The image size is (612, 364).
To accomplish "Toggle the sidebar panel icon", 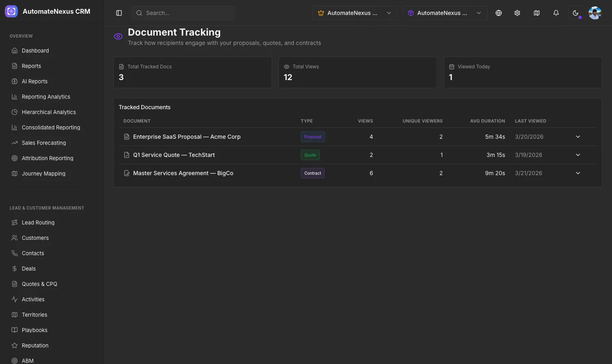I will (x=119, y=13).
